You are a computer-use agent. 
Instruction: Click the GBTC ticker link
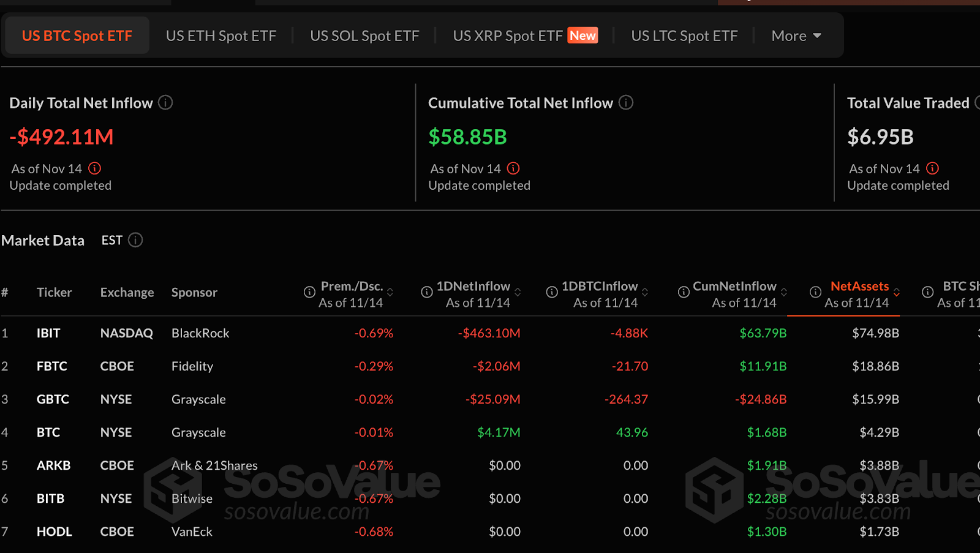tap(53, 399)
